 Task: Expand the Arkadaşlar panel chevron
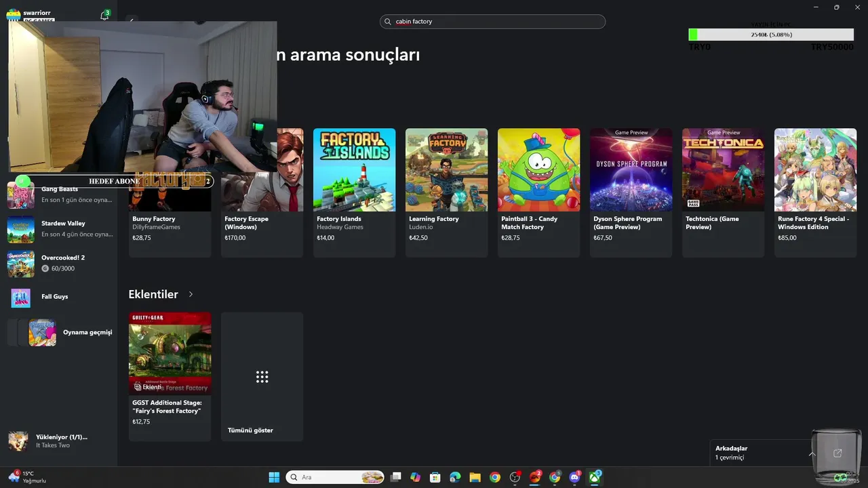click(x=812, y=453)
